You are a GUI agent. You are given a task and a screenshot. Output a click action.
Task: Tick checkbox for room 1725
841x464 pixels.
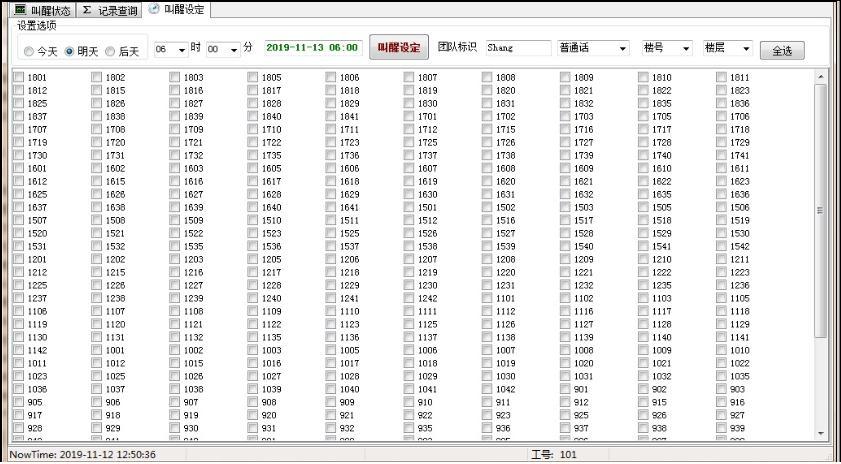point(409,142)
